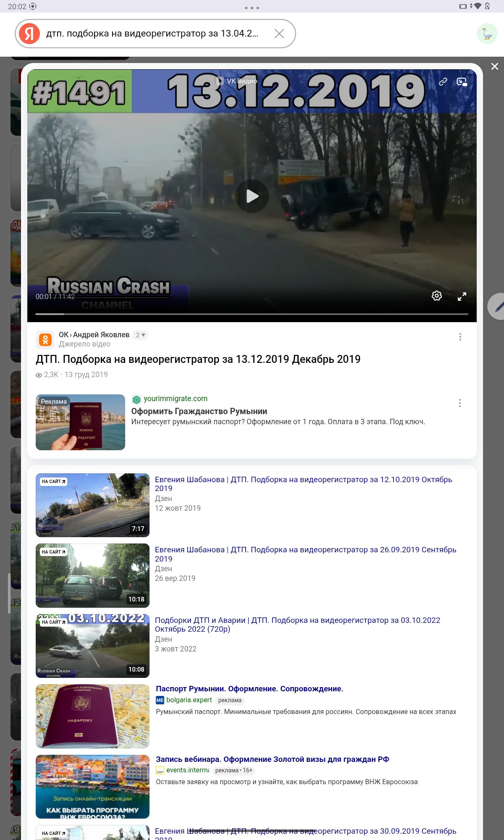Copy video link via chain icon

[x=443, y=82]
